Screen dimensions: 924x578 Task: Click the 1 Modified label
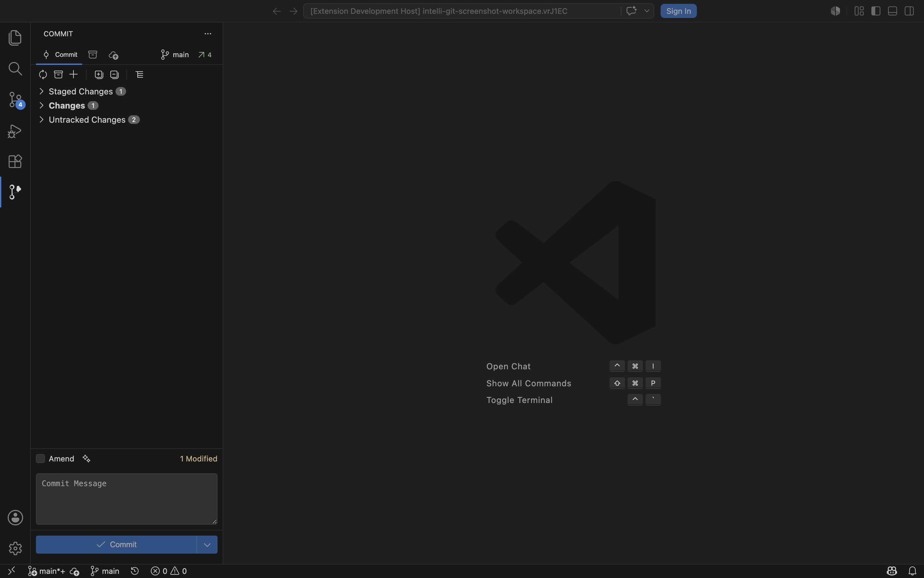199,459
